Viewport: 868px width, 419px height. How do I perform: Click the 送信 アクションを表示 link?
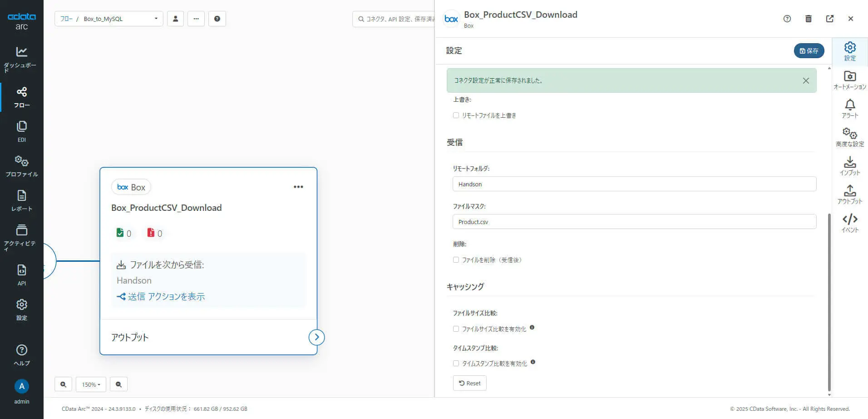[161, 296]
